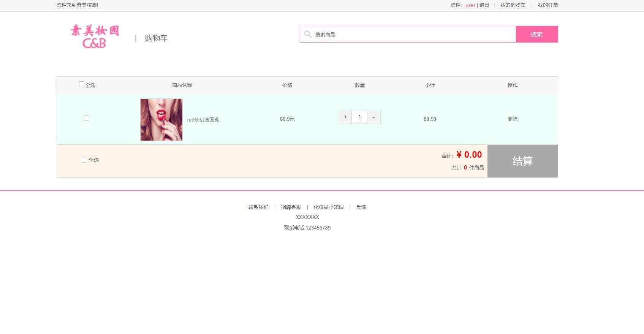Click product name m3梦幻洁面乳
This screenshot has height=334, width=644.
[203, 120]
